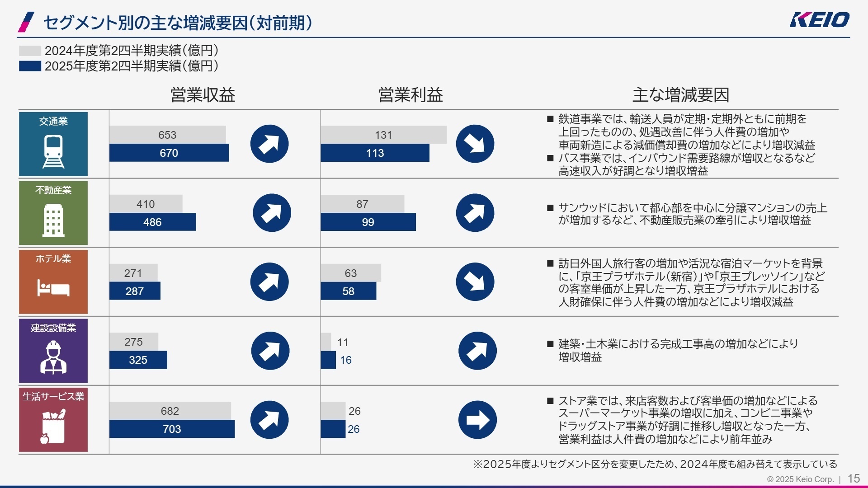Select the downward arrow next to 113 profit bar

coord(475,144)
